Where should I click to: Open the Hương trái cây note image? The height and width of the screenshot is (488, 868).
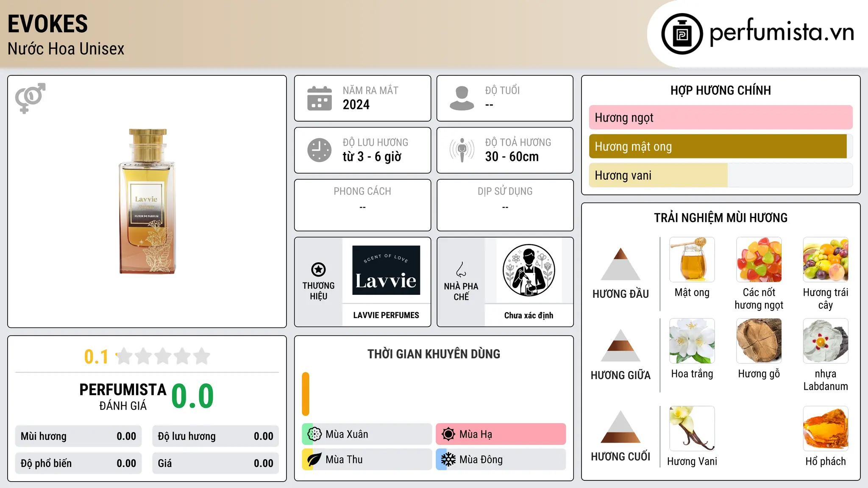point(826,260)
